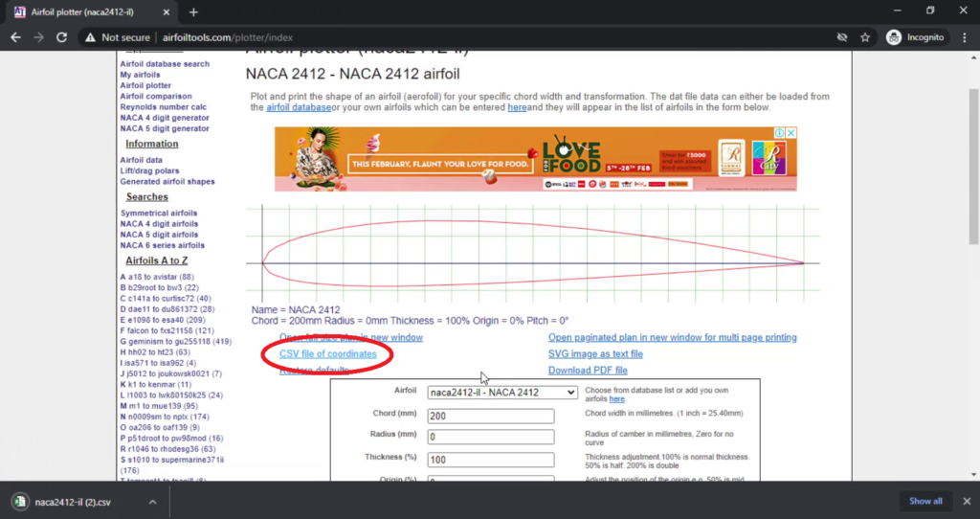Click Show all downloads

[x=925, y=501]
